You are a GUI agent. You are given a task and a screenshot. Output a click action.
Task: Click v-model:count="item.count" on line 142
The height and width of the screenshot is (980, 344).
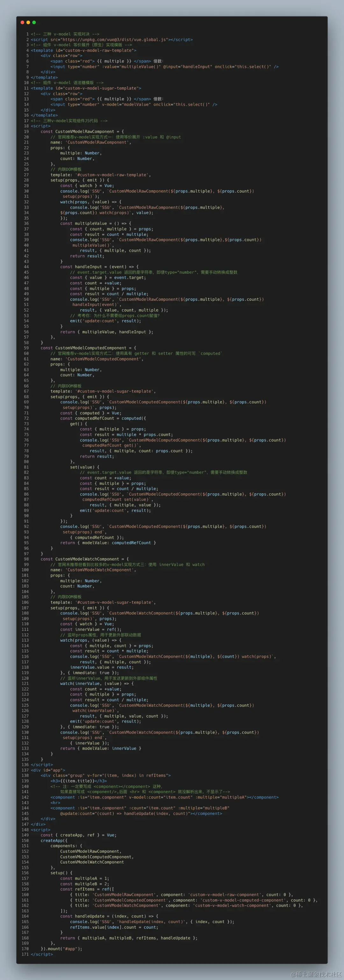coord(161,797)
